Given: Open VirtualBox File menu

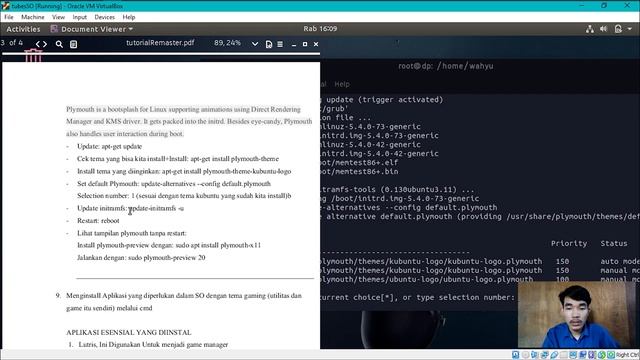Looking at the screenshot, I should coord(9,17).
